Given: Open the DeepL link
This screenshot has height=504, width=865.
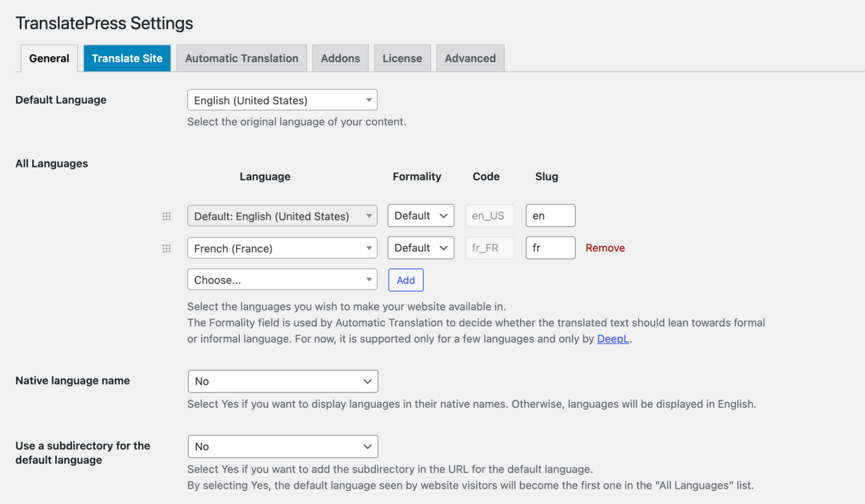Looking at the screenshot, I should 613,338.
